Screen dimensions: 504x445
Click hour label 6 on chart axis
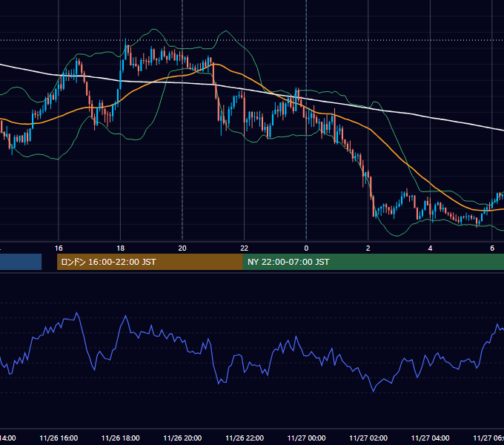492,248
